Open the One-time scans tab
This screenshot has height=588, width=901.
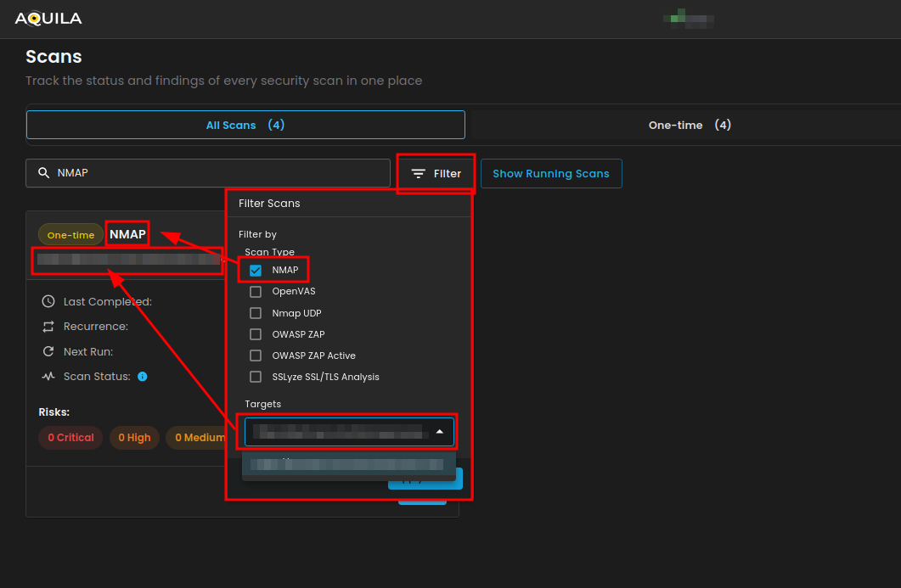click(x=689, y=125)
